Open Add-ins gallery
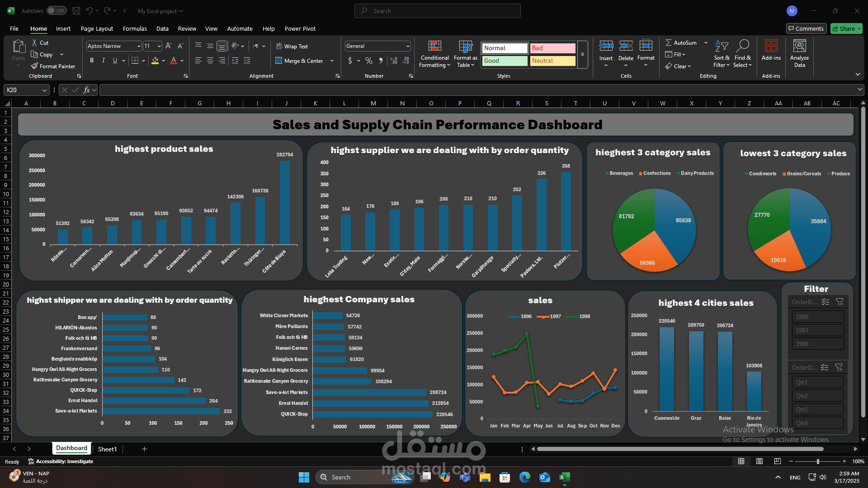The image size is (868, 488). (771, 50)
